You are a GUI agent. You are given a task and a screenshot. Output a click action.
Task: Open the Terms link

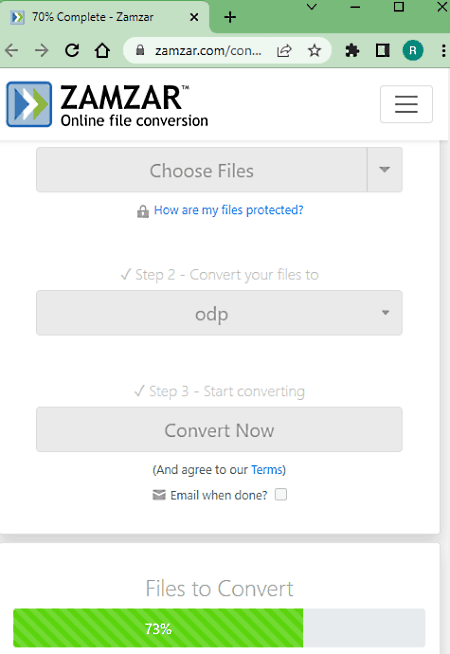coord(267,470)
